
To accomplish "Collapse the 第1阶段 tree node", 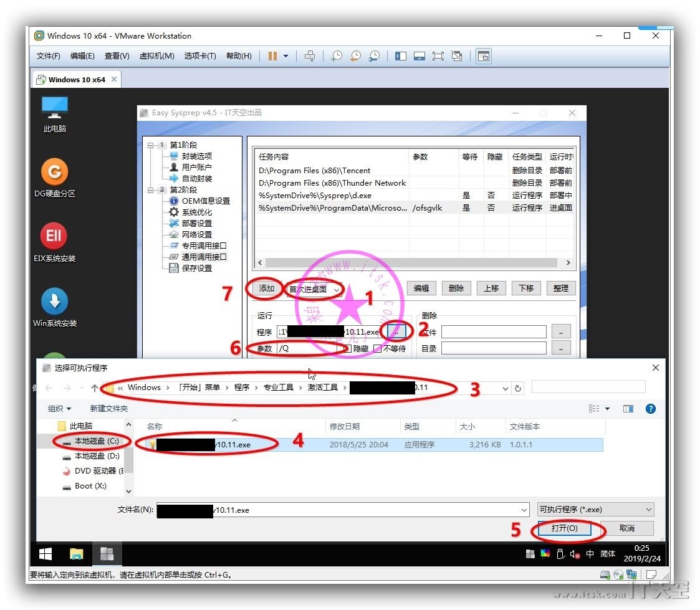I will coord(151,145).
